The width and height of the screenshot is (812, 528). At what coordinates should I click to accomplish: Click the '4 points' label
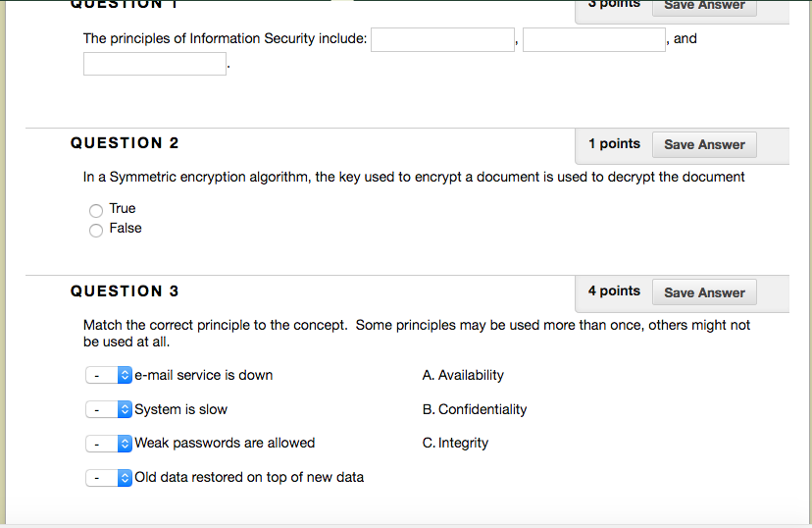click(614, 291)
